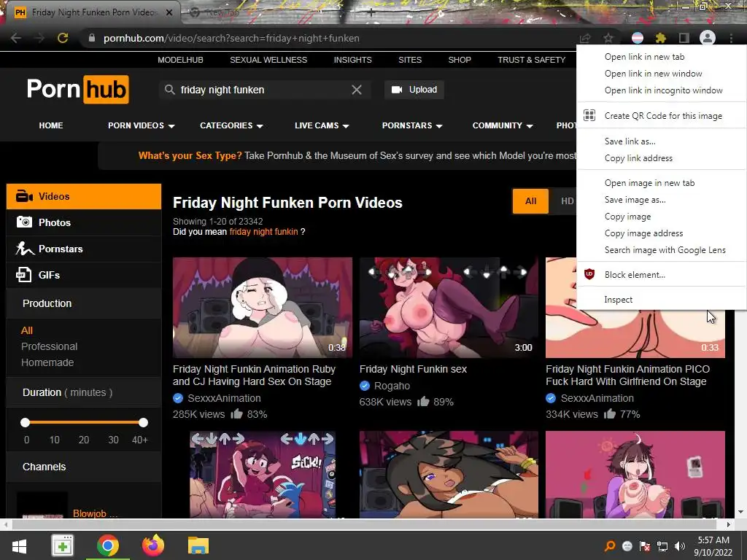Select Pornstars in the left sidebar

point(84,249)
